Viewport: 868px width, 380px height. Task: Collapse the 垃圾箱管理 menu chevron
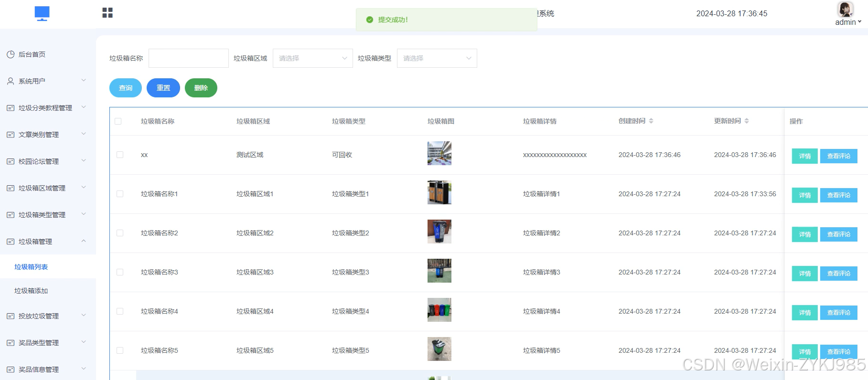click(x=84, y=241)
